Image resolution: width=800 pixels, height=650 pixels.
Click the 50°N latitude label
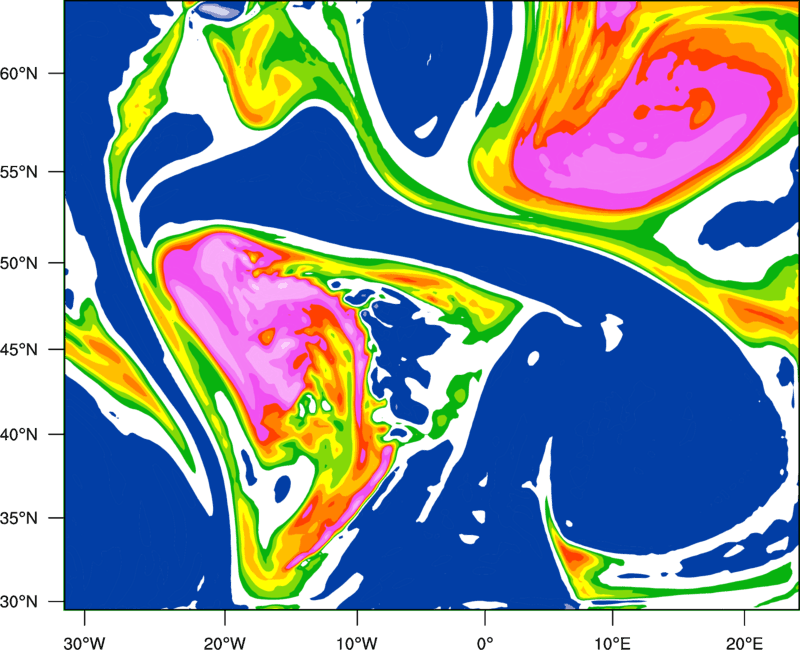pos(19,263)
